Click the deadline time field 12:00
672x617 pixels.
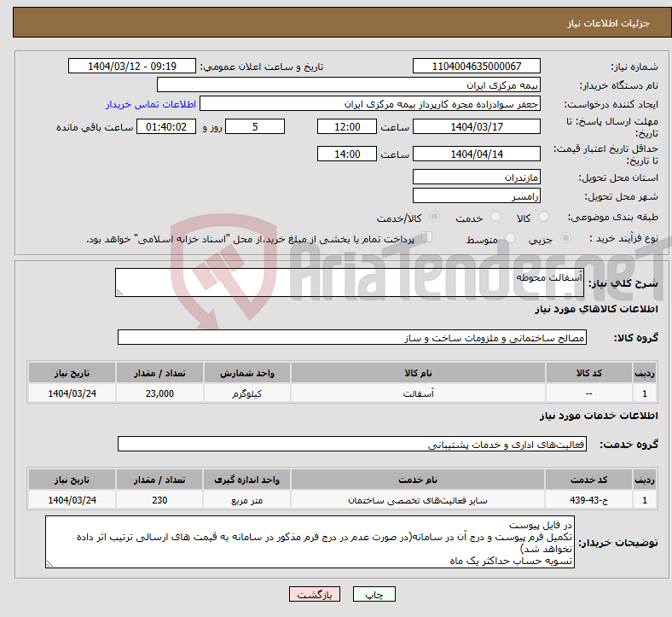pyautogui.click(x=347, y=127)
